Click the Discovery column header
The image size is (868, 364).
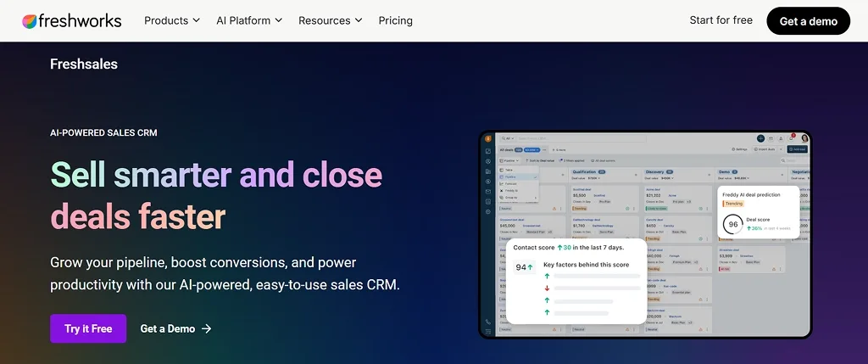tap(659, 171)
